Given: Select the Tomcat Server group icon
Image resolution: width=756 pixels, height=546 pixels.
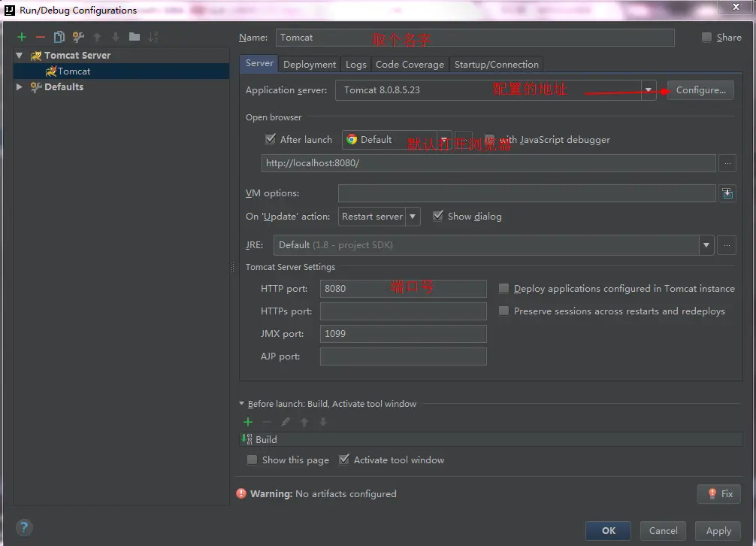Looking at the screenshot, I should [x=35, y=56].
